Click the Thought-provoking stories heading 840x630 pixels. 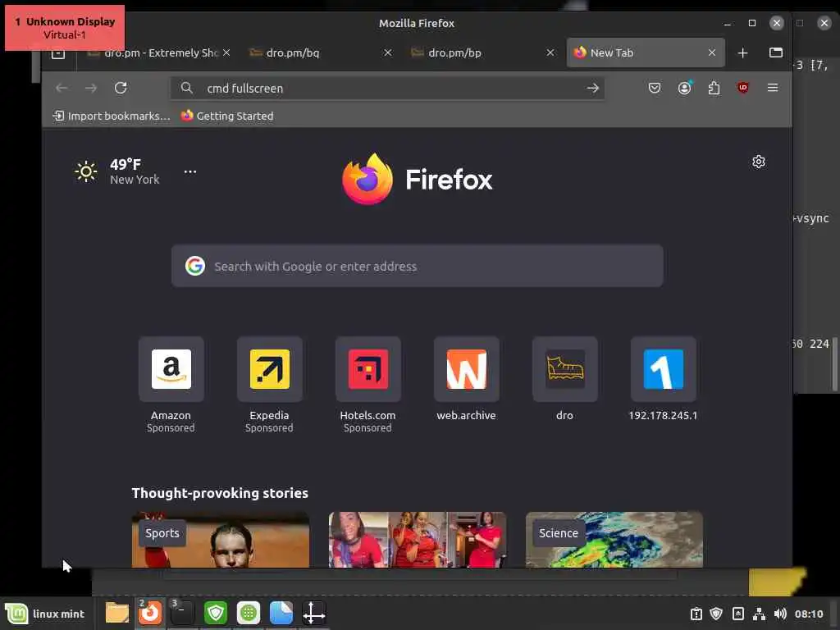click(x=220, y=493)
